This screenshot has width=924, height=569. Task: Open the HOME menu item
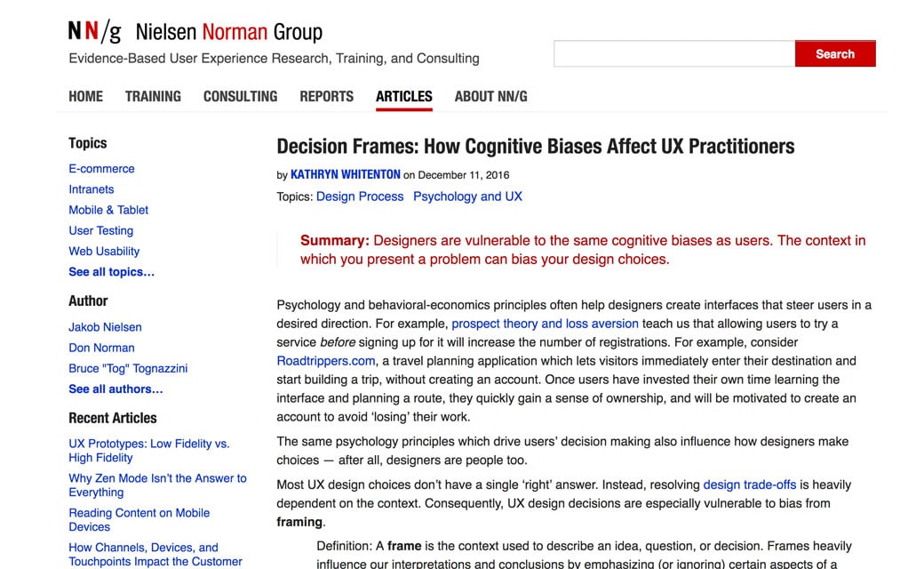pyautogui.click(x=86, y=96)
